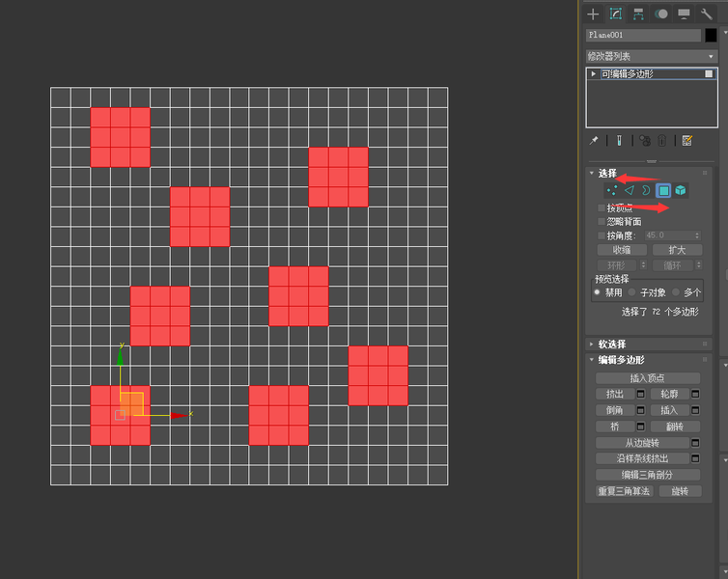Click the 重复三角算法 button
The width and height of the screenshot is (728, 579).
625,491
